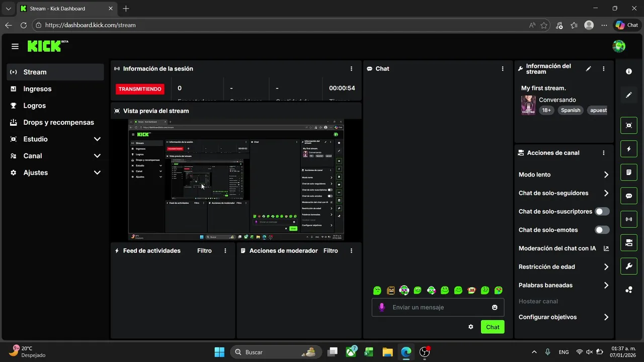Edit stream info with the pencil icon

[x=589, y=69]
